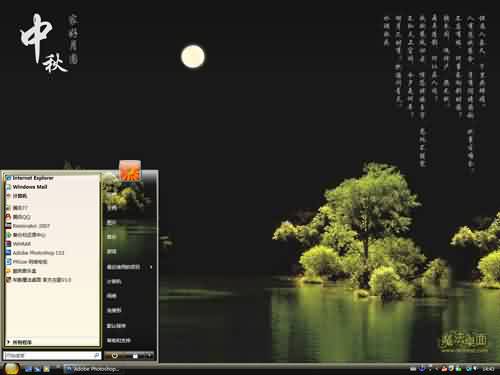The width and height of the screenshot is (500, 375).
Task: Click the power button in the Start menu
Action: pyautogui.click(x=114, y=356)
